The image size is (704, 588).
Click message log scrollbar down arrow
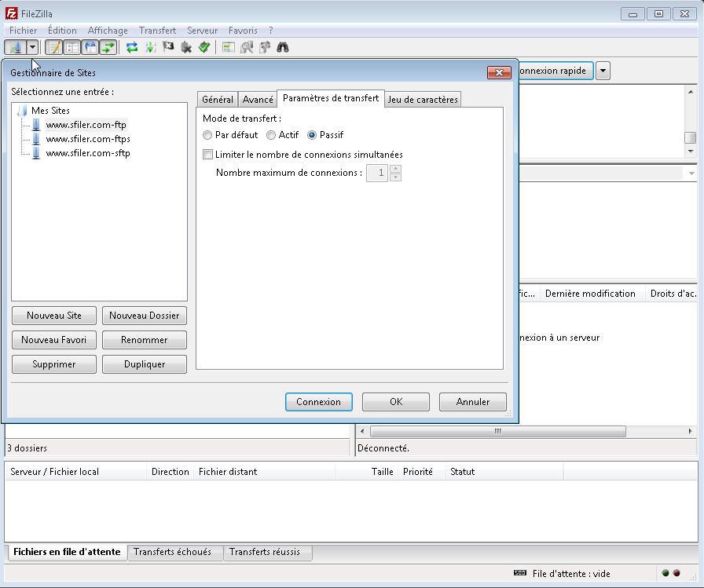691,152
